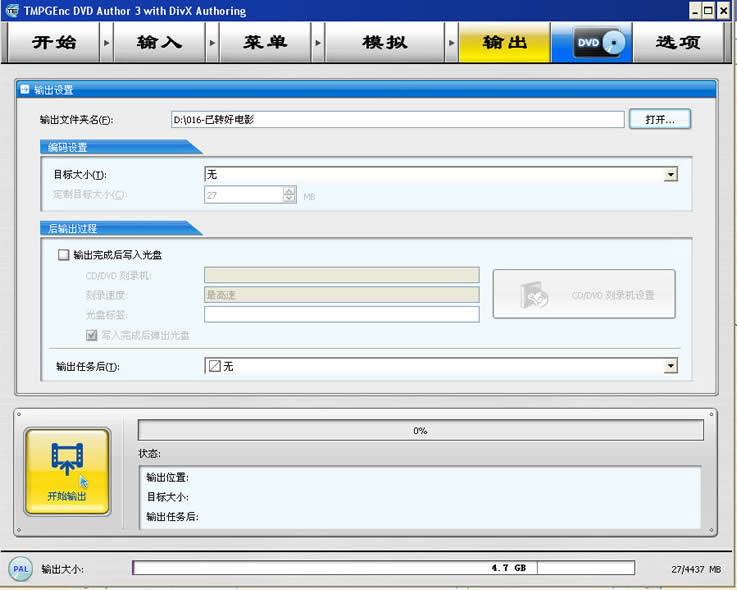Click the 刻录速度 field showing 最高速

(x=342, y=295)
